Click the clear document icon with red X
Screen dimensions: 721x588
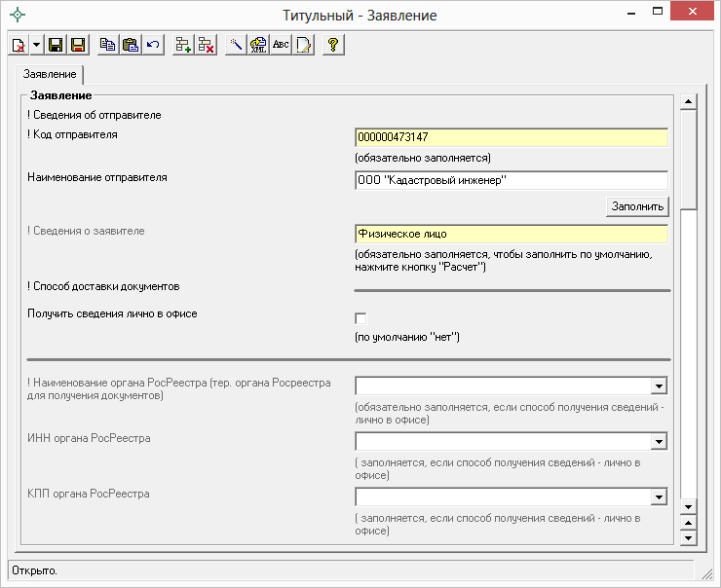tap(19, 45)
